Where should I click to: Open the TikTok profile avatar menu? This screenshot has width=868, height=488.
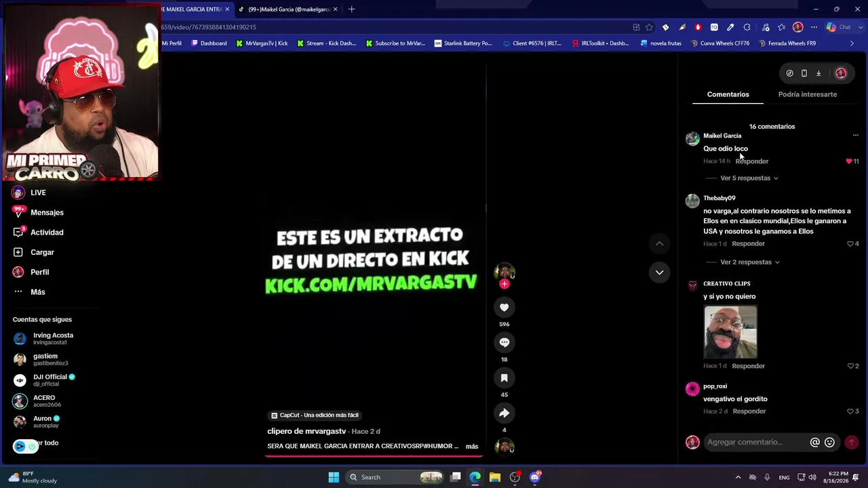[x=841, y=73]
